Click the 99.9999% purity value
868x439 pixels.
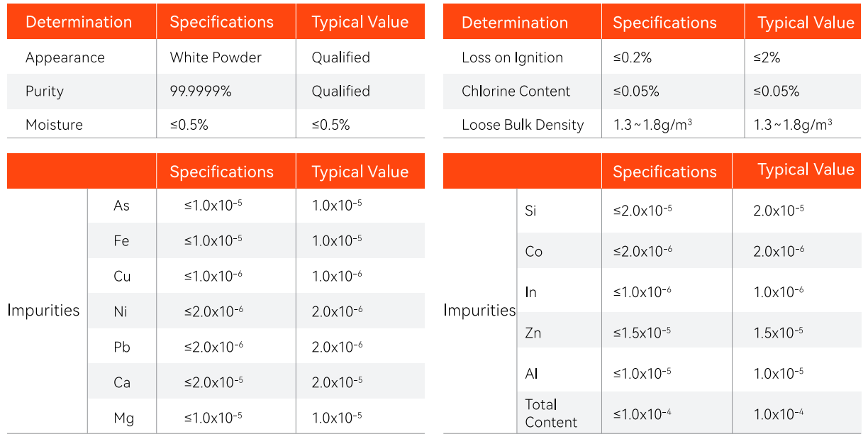201,91
